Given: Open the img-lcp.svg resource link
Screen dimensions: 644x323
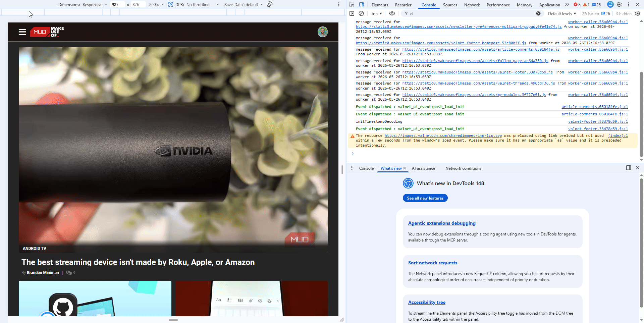Looking at the screenshot, I should pos(443,136).
